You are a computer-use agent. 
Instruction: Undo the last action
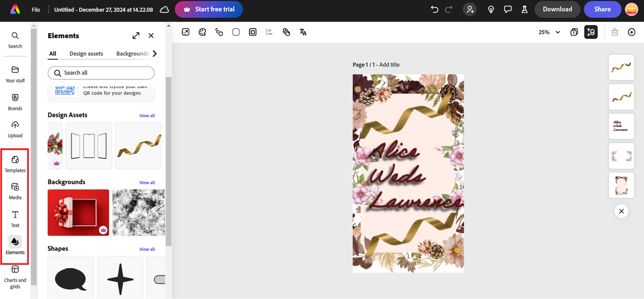(435, 10)
